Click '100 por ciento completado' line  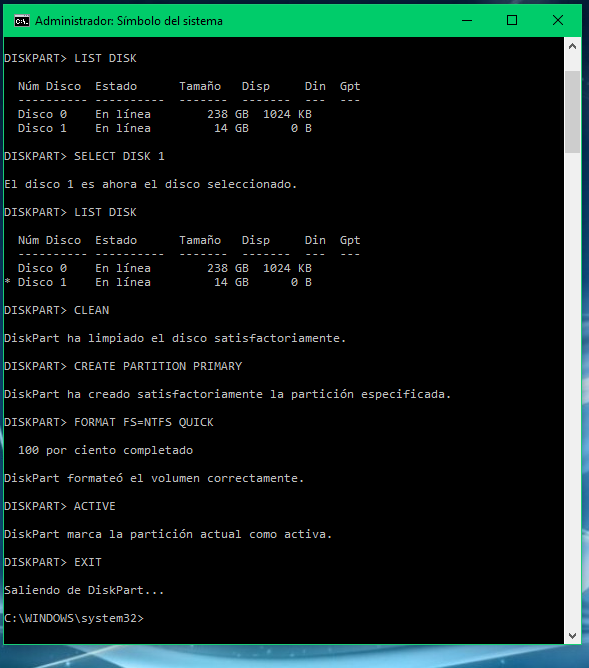105,450
